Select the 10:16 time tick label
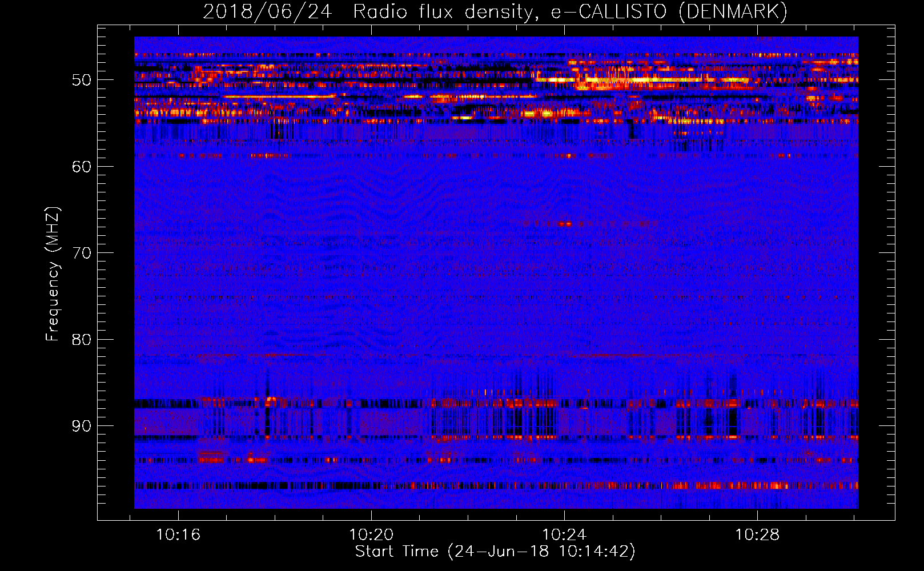924x571 pixels. pyautogui.click(x=178, y=535)
